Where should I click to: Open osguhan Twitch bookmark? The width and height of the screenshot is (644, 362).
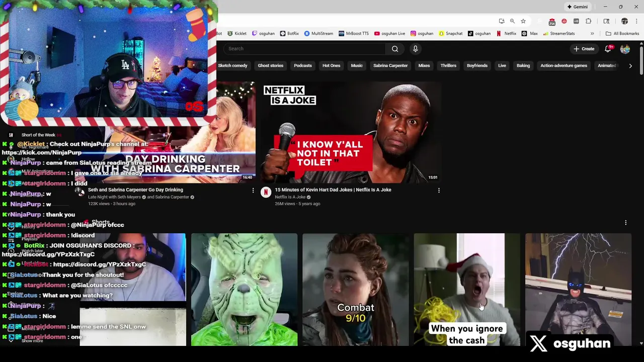tap(263, 34)
